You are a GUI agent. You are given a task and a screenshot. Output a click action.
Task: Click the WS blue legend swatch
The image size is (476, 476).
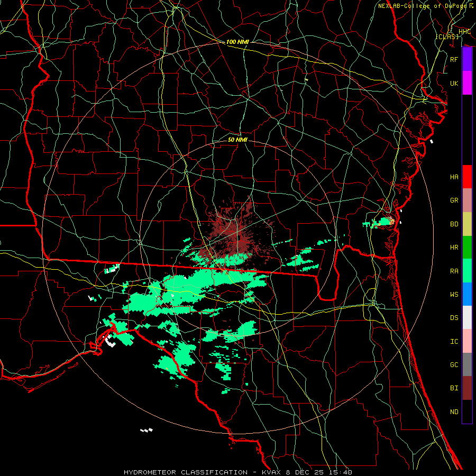pos(467,294)
